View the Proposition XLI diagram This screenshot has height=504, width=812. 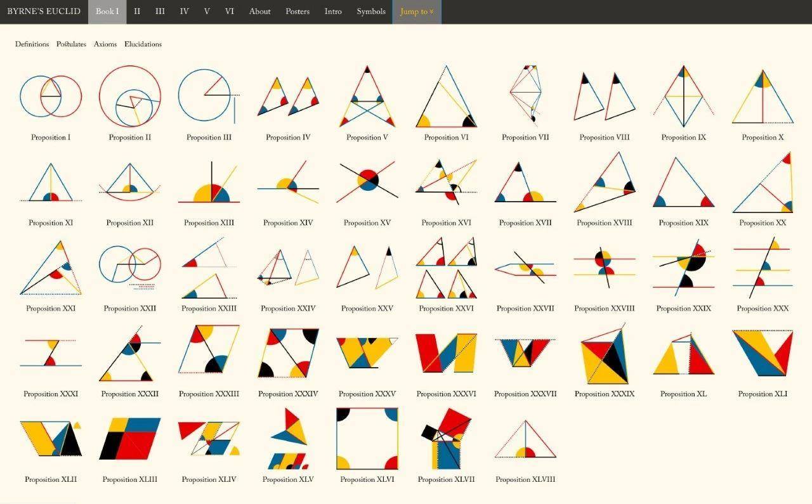(x=763, y=353)
